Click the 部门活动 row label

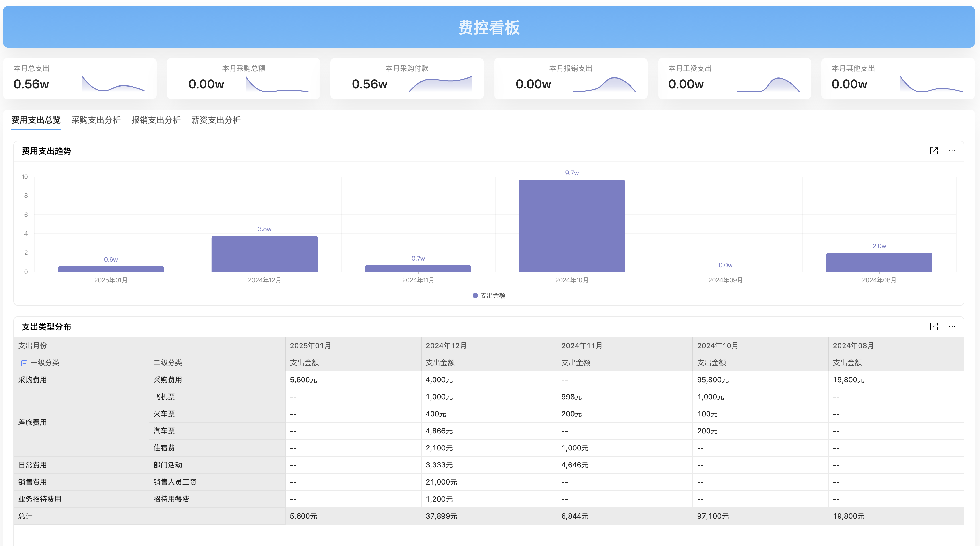(217, 465)
